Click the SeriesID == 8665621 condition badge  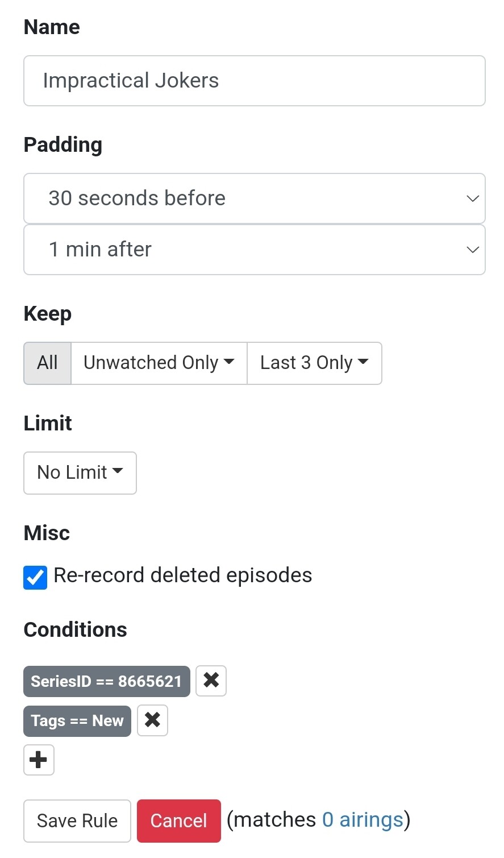[x=106, y=681]
